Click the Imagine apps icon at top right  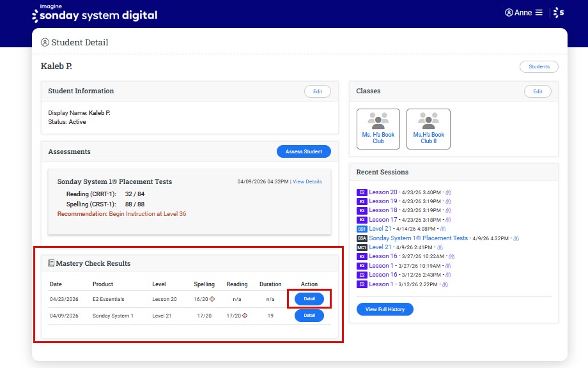(559, 12)
